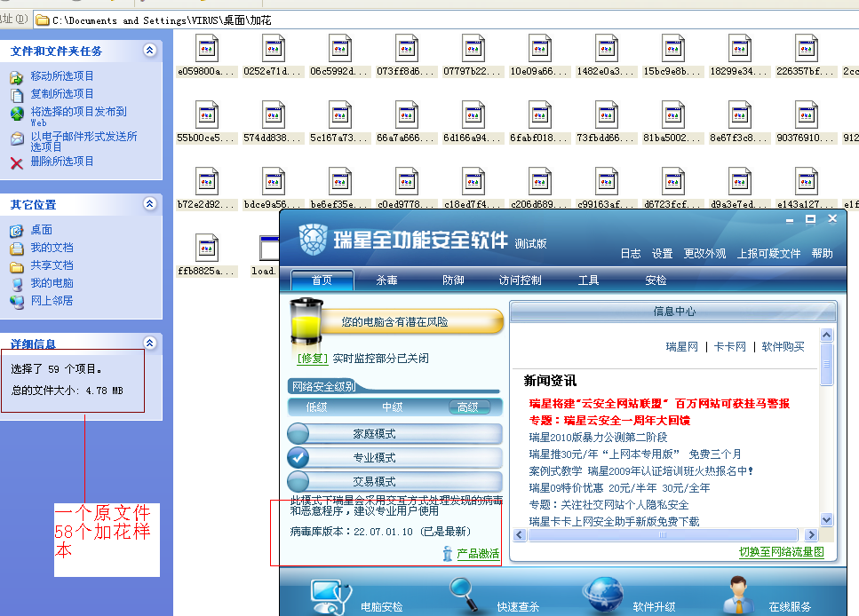This screenshot has height=616, width=859.
Task: Collapse the 文件和文件夹任务 panel
Action: [x=149, y=51]
